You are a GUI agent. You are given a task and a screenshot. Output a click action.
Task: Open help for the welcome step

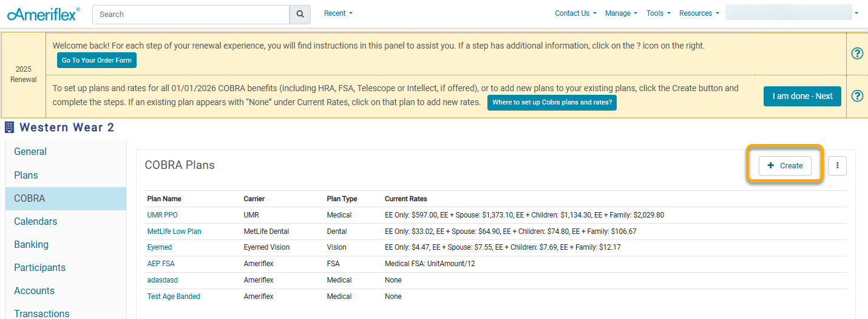coord(857,53)
